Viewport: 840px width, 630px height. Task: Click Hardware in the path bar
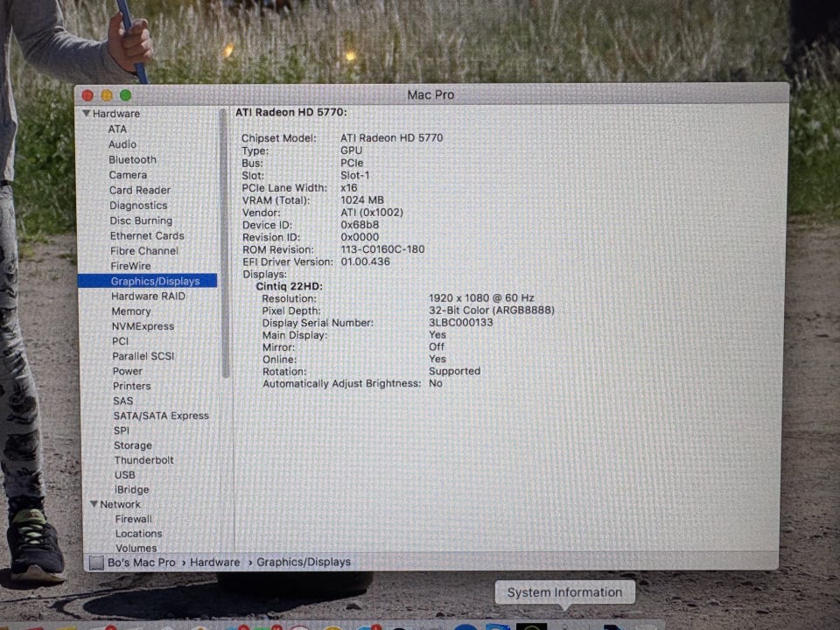point(215,563)
